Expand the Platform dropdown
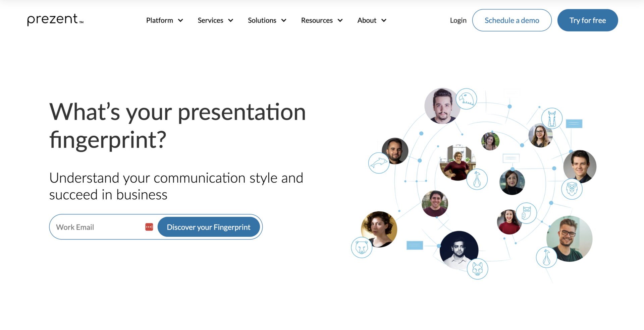The height and width of the screenshot is (330, 644). pos(164,20)
